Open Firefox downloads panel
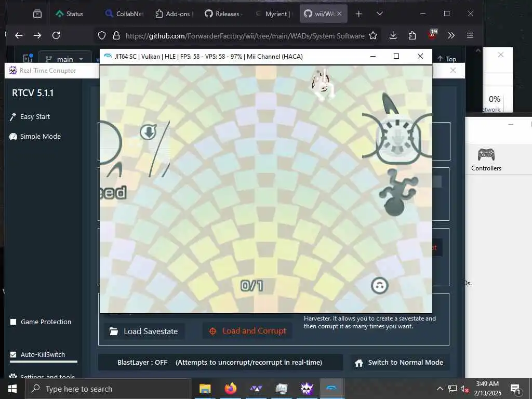Screen dimensions: 532x399 (393, 35)
